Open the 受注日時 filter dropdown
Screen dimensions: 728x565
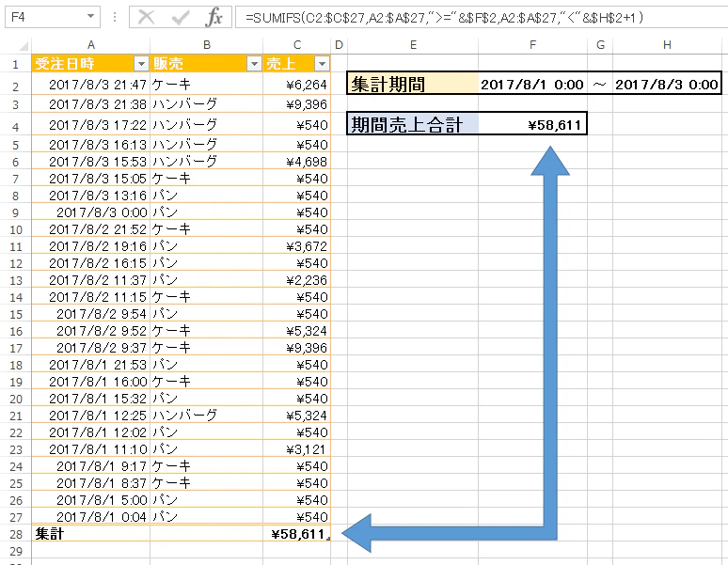click(141, 64)
